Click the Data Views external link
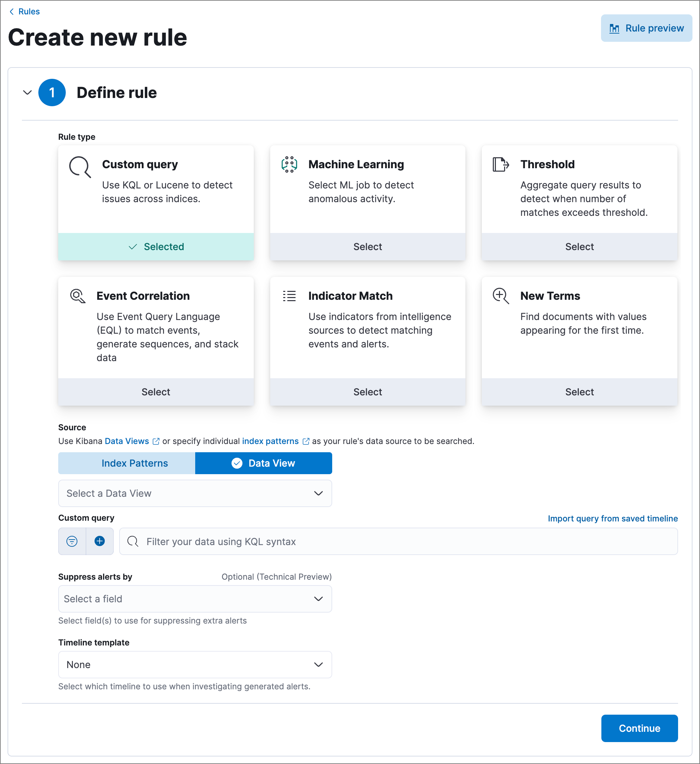Screen dimensions: 700x764 (x=126, y=441)
